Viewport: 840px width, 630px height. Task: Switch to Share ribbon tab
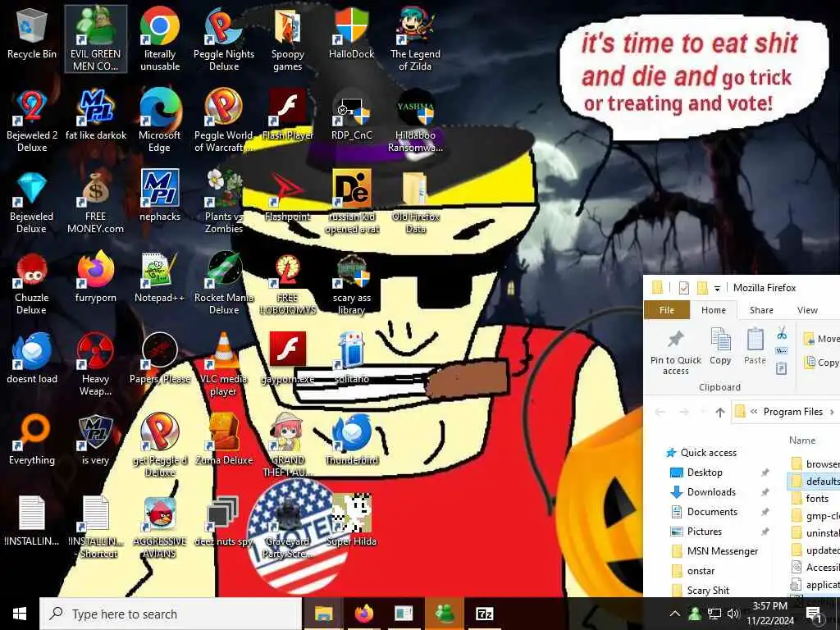point(761,310)
